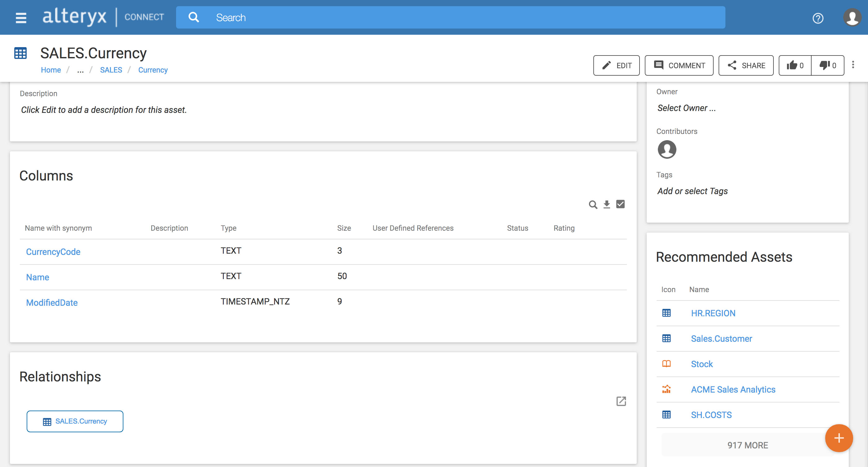Open the CurrencyCode column link

(53, 252)
